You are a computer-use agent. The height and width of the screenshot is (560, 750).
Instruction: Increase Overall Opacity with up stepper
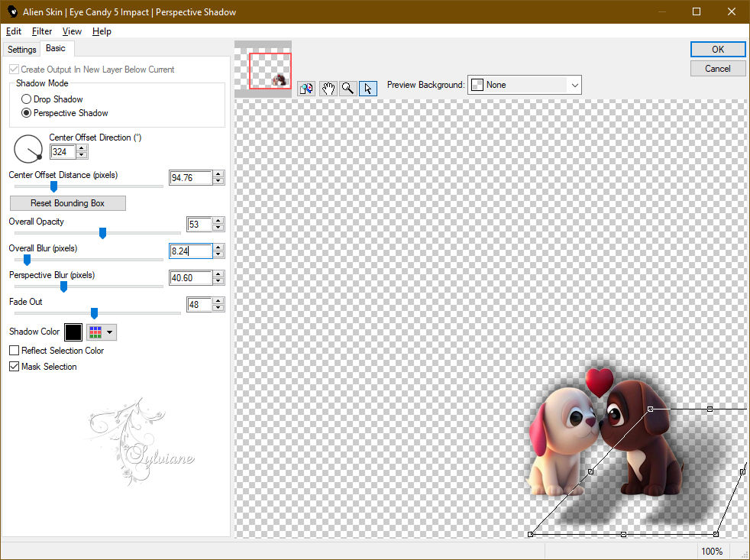[x=218, y=221]
